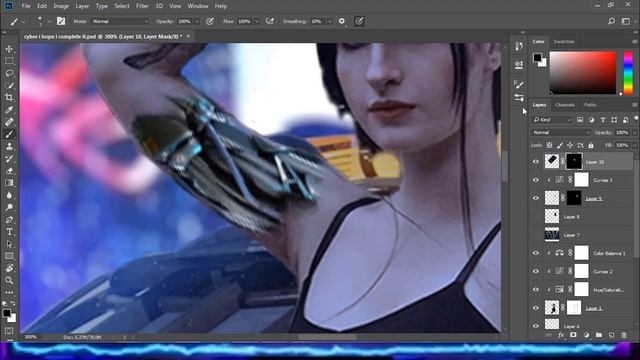Viewport: 640px width, 360px height.
Task: Show the hidden Layer 7
Action: [x=536, y=235]
